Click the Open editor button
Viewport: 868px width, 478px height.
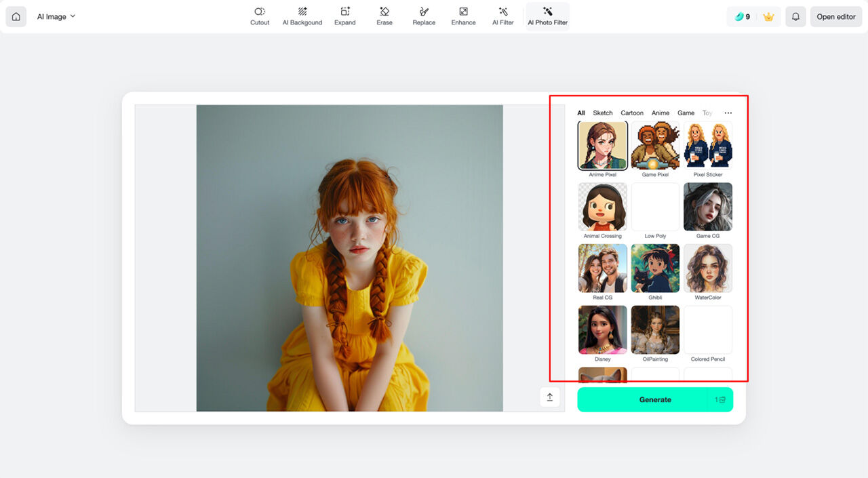(836, 16)
